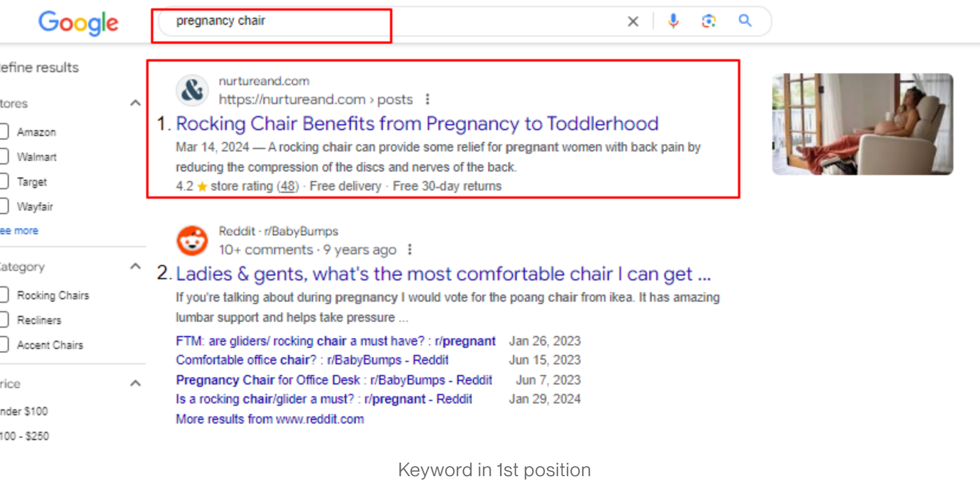Enable the Rocking Chairs category filter
The width and height of the screenshot is (980, 501).
(4, 295)
